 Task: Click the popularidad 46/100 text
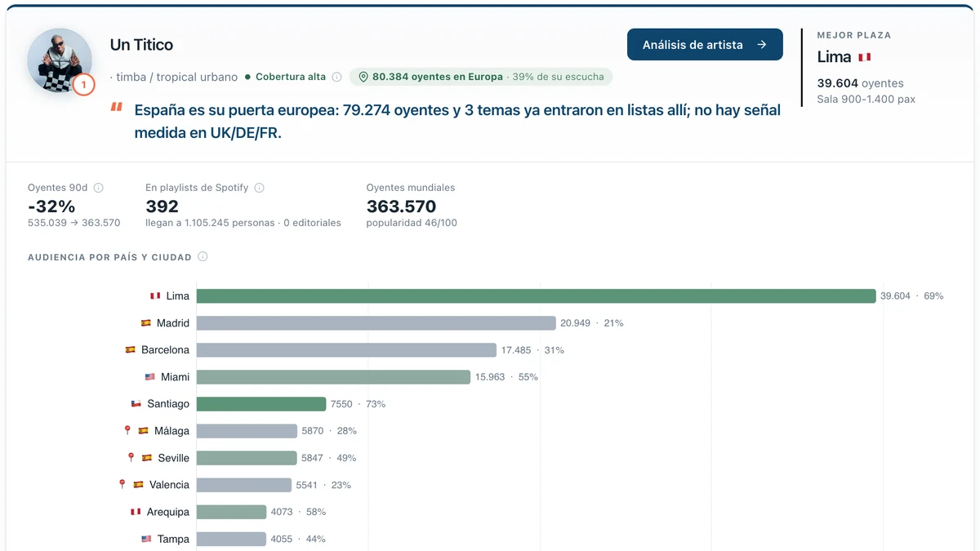412,223
